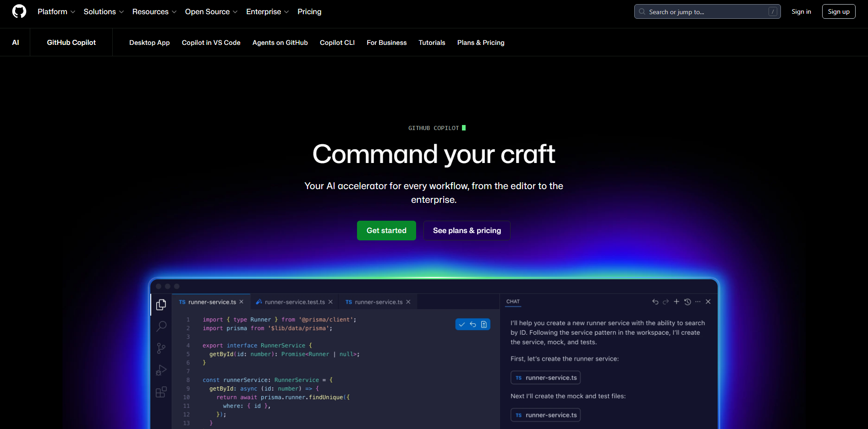Image resolution: width=868 pixels, height=429 pixels.
Task: Open the GitHub logo home link
Action: click(x=19, y=11)
